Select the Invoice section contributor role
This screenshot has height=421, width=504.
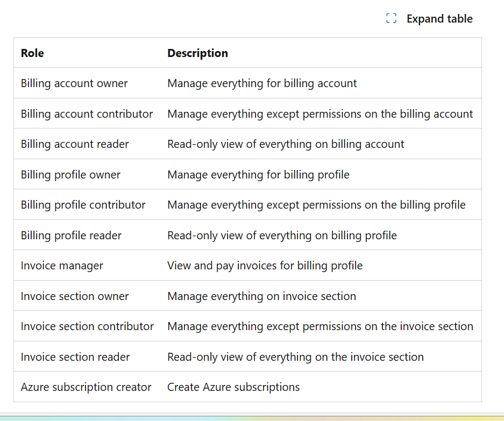click(x=87, y=326)
